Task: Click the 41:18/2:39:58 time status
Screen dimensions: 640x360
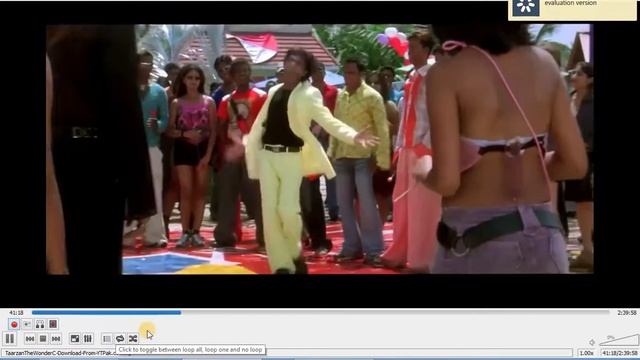Action: [620, 353]
